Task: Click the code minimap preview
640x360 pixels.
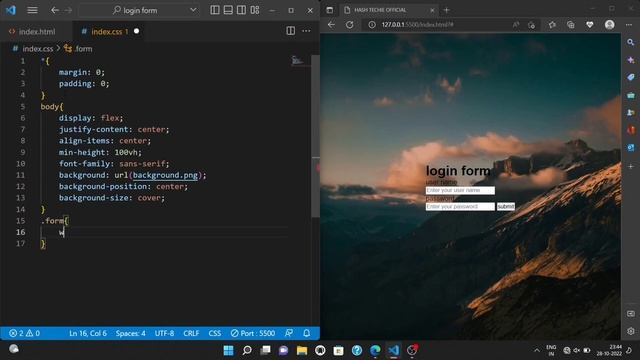Action: click(x=297, y=61)
